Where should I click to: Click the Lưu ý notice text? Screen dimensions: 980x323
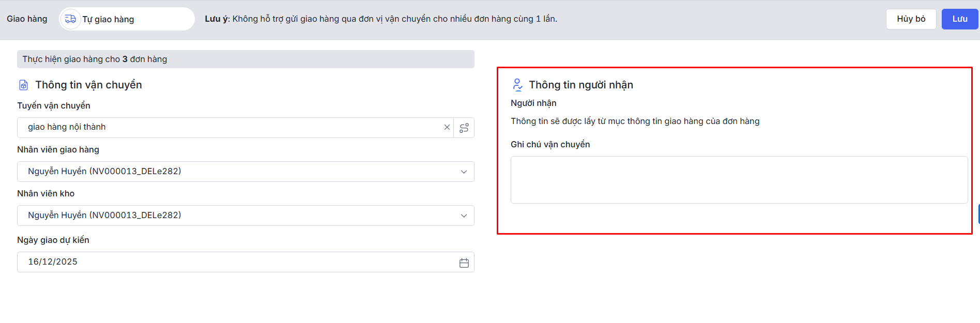381,19
